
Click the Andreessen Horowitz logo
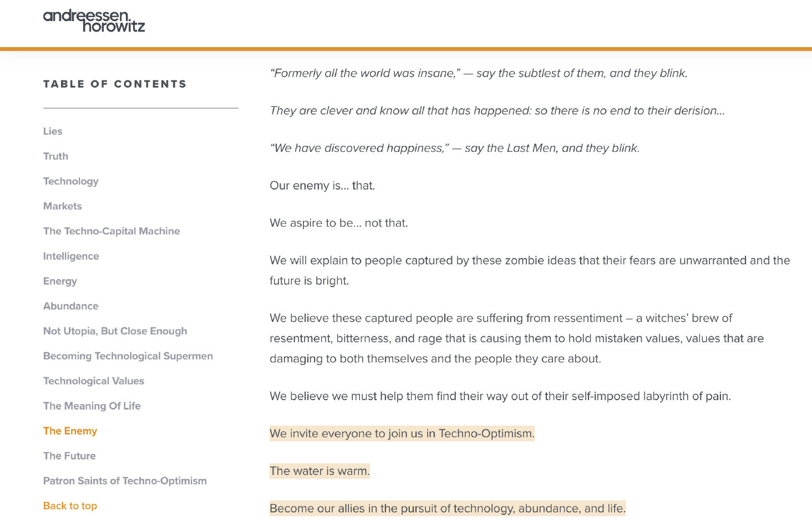pos(94,21)
